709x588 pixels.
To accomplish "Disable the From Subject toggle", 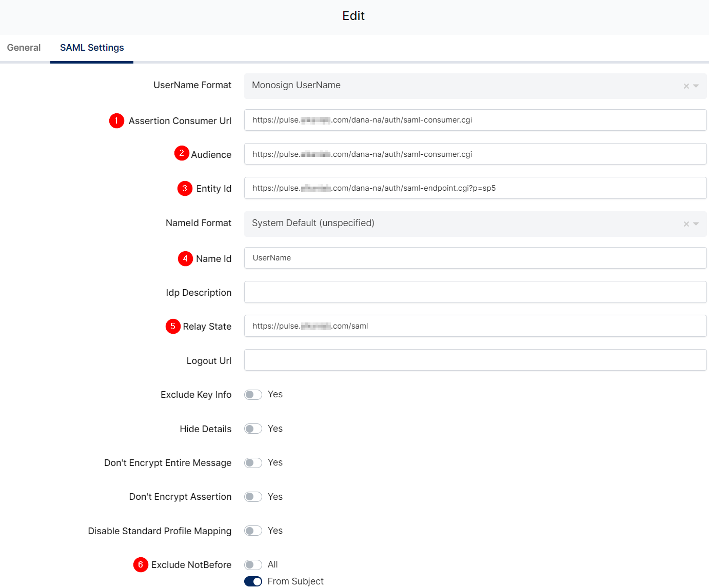I will (x=253, y=581).
